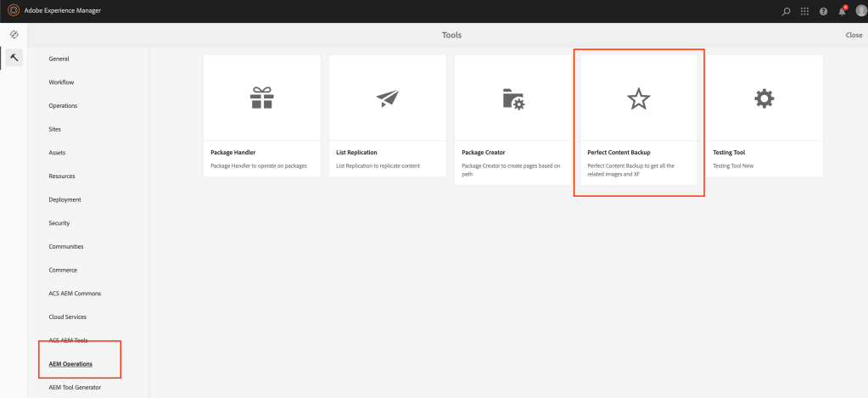The width and height of the screenshot is (868, 398).
Task: Open the notifications bell icon
Action: coord(842,11)
